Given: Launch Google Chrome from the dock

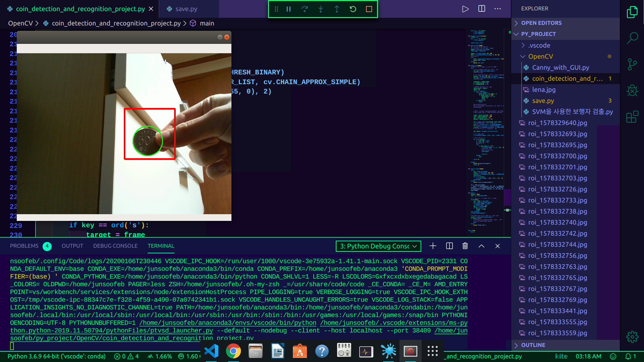Looking at the screenshot, I should click(233, 351).
